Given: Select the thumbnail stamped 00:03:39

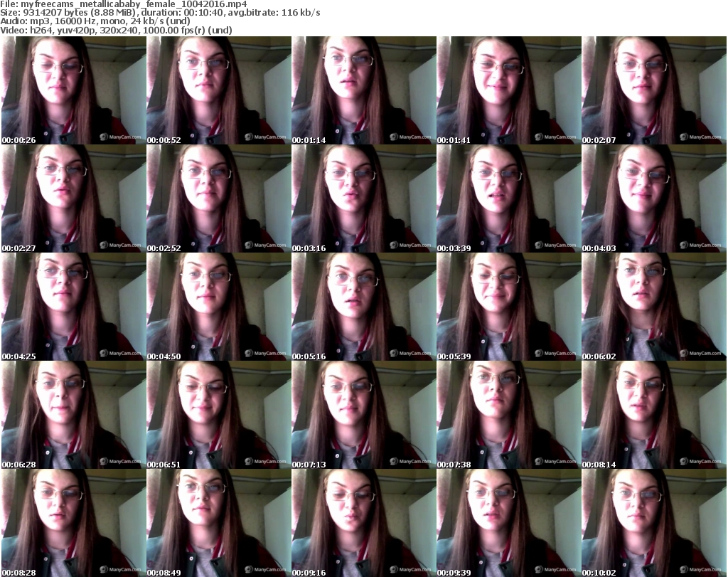Looking at the screenshot, I should coord(509,198).
